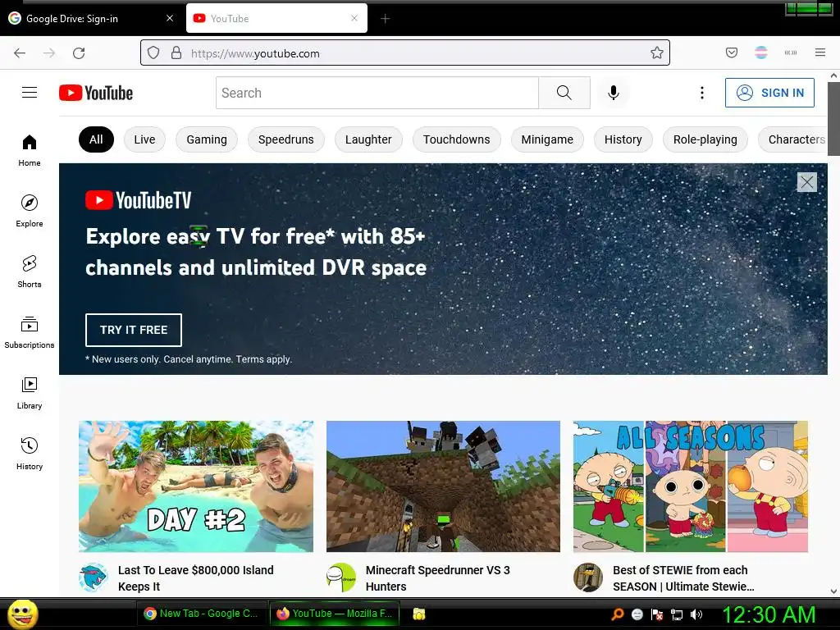The width and height of the screenshot is (840, 630).
Task: Open Firefox application menu
Action: click(x=820, y=52)
